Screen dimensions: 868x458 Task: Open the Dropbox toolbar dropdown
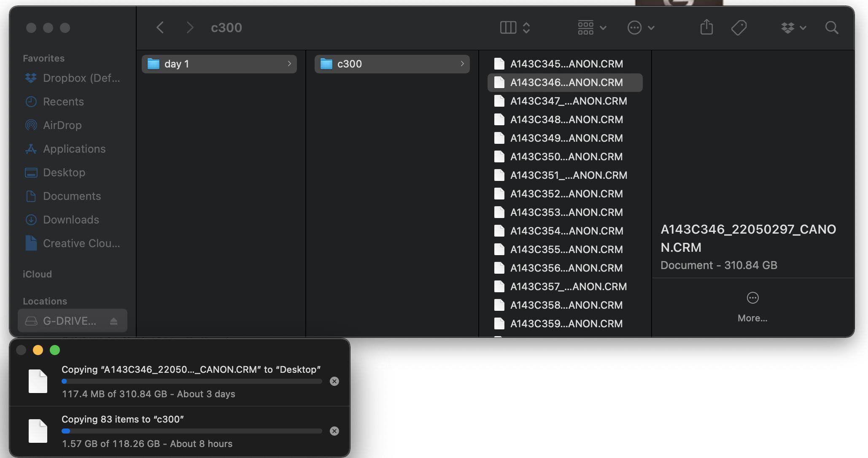point(793,28)
